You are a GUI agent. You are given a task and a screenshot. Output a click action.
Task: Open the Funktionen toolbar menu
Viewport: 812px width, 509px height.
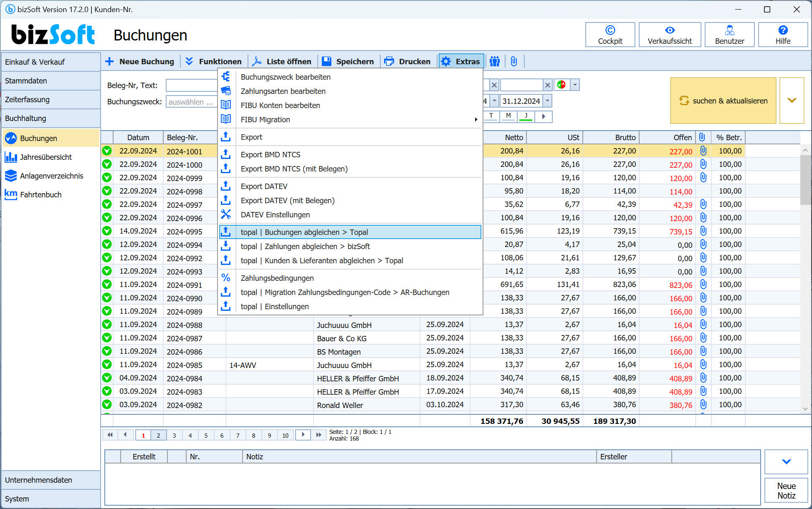(x=213, y=61)
